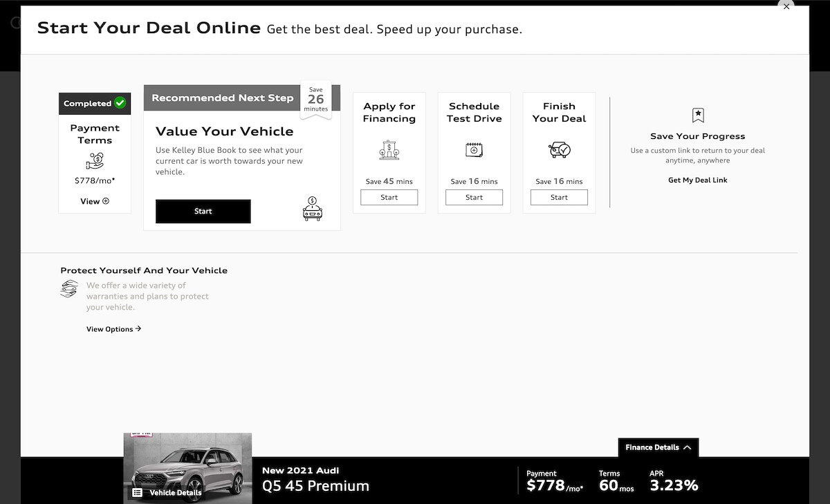The height and width of the screenshot is (504, 830).
Task: Click the Protect Yourself And Your Vehicle heading
Action: click(x=144, y=270)
